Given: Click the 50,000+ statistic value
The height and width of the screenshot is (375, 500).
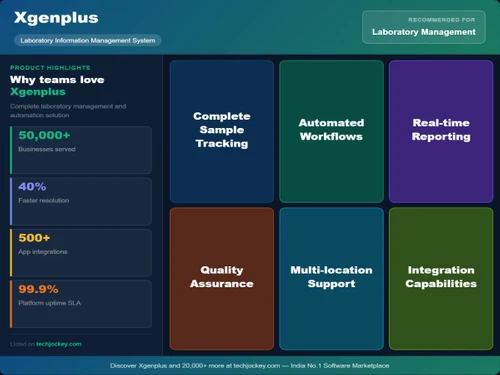Looking at the screenshot, I should (44, 135).
